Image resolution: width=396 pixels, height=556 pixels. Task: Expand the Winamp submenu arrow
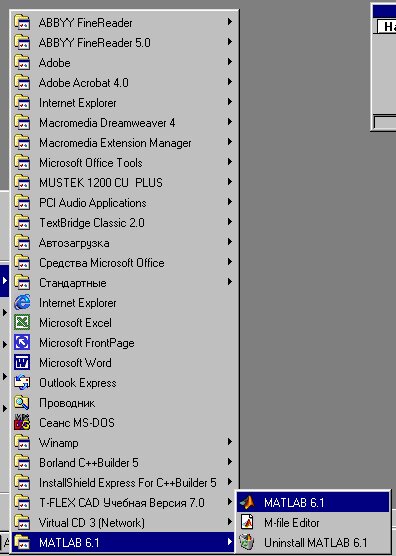(x=230, y=442)
